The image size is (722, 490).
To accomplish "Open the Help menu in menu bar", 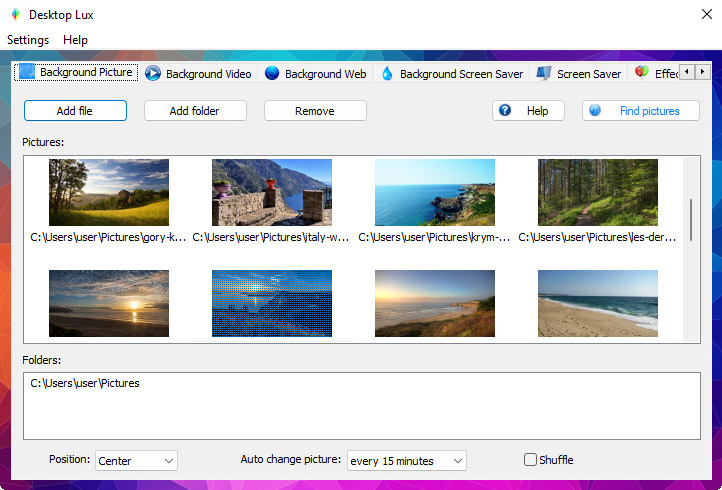I will [x=76, y=40].
